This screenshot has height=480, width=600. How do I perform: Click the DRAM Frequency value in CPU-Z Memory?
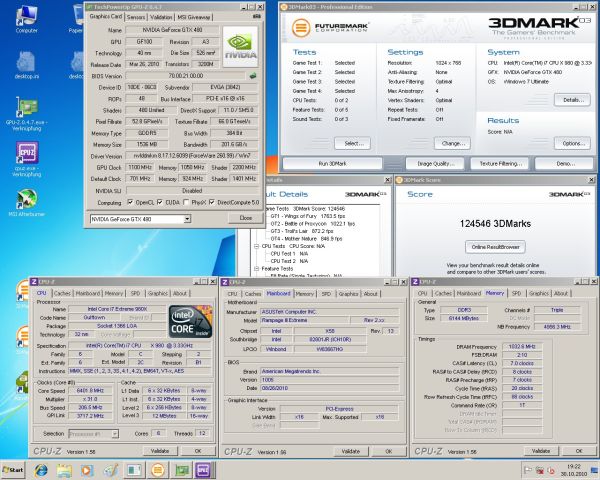pos(522,347)
